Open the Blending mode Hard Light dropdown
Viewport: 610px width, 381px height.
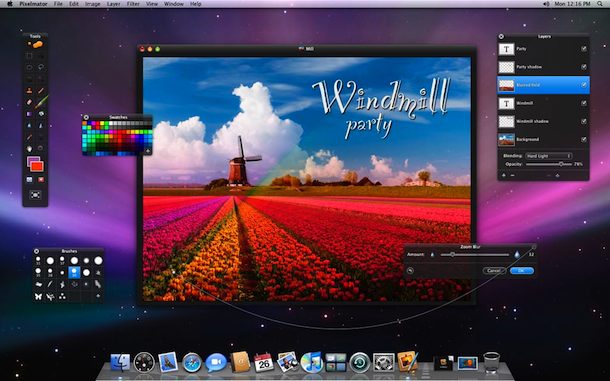549,156
